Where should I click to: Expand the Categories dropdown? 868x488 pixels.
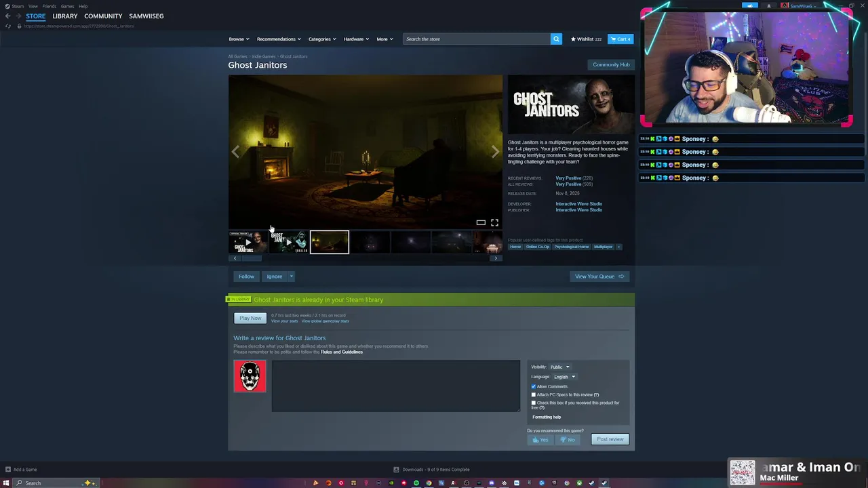[x=322, y=39]
